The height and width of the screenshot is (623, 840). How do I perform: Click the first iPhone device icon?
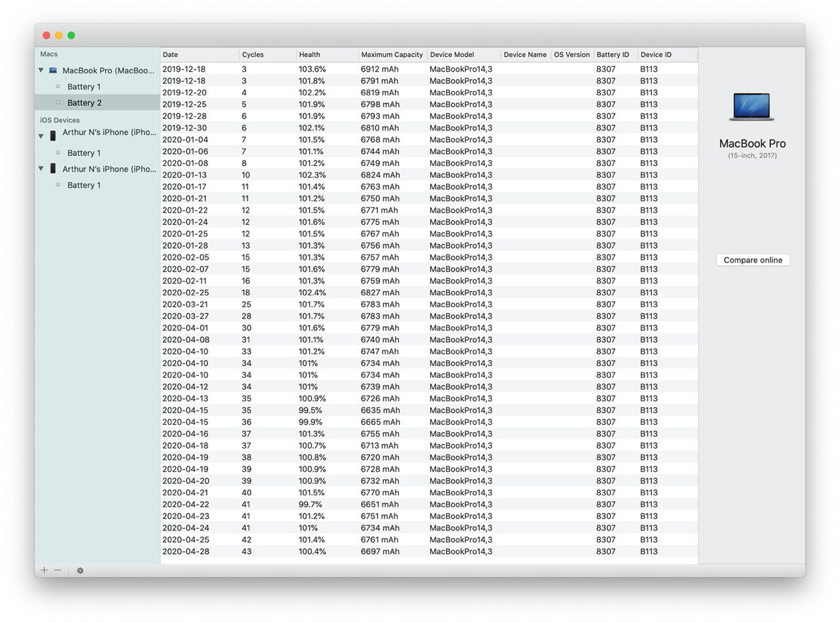(x=53, y=136)
